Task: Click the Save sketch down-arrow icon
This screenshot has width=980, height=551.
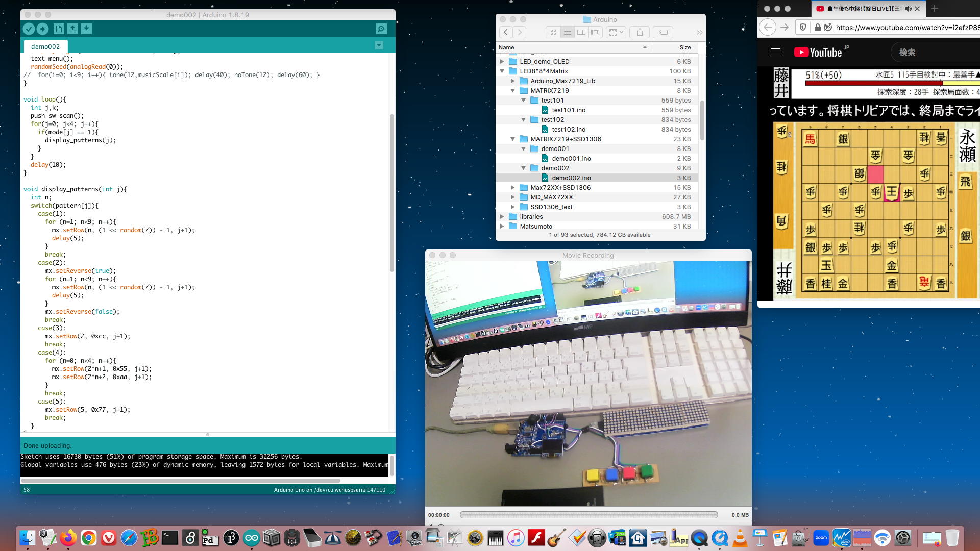Action: pos(86,29)
